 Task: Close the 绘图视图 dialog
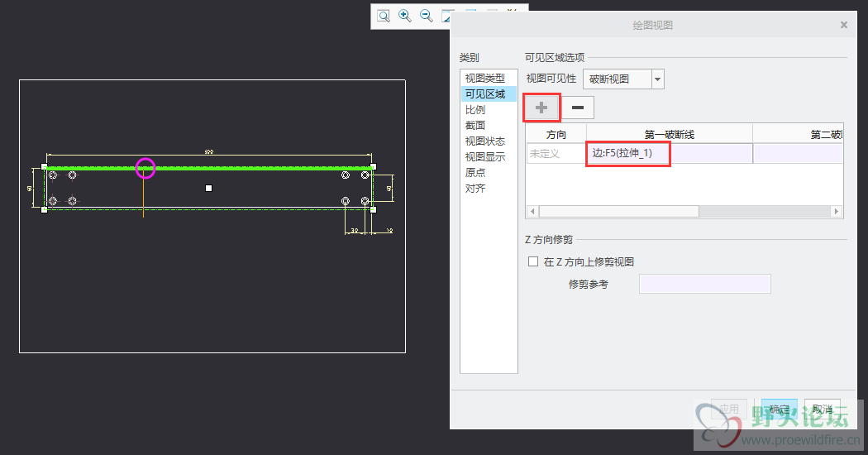(x=844, y=25)
